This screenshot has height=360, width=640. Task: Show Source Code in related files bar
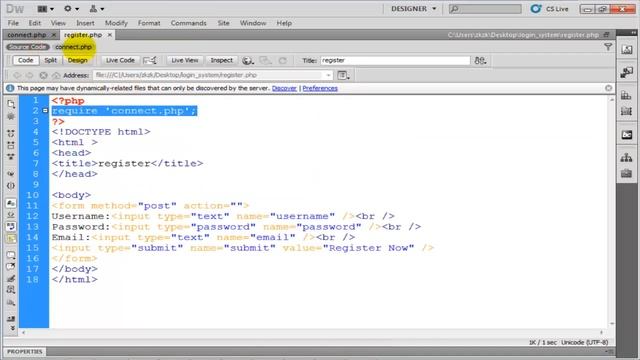[x=28, y=47]
